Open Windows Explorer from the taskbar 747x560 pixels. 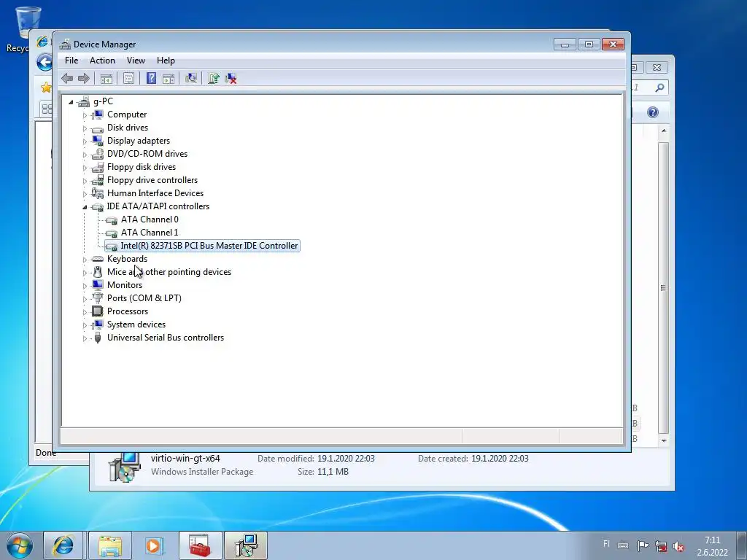tap(110, 545)
